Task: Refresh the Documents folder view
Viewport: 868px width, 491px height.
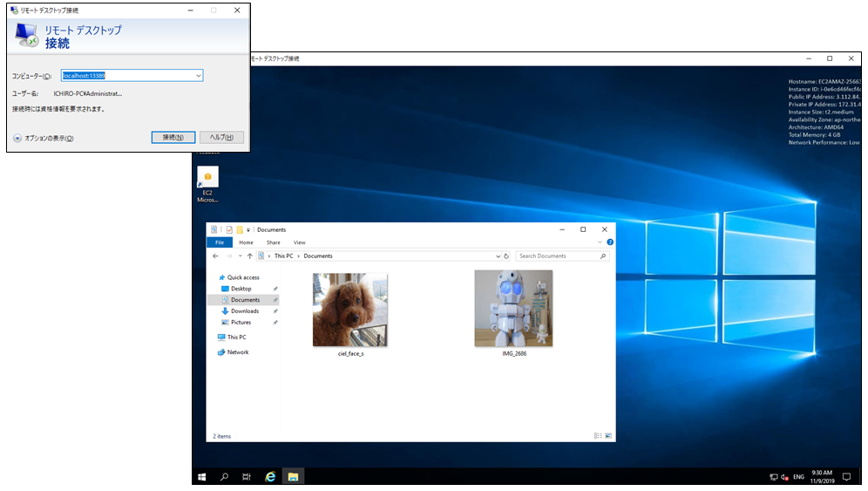Action: [x=507, y=256]
